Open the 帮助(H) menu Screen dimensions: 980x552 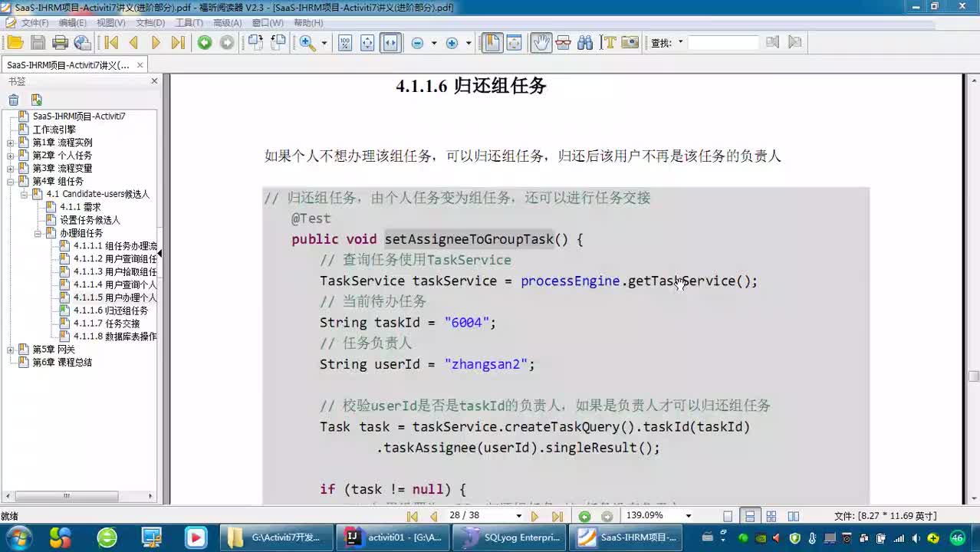point(308,23)
